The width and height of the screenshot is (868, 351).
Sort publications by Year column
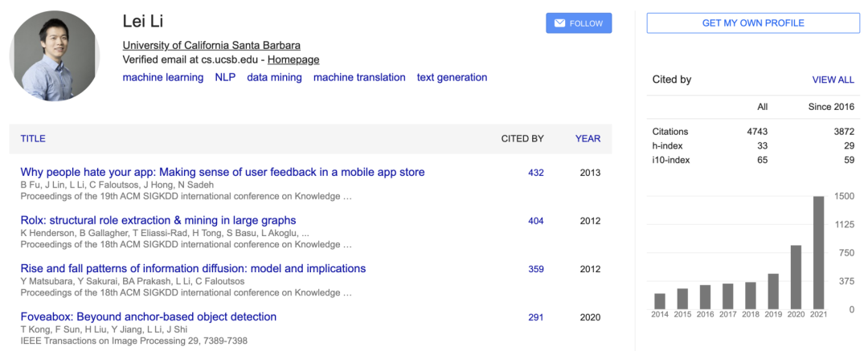(588, 139)
